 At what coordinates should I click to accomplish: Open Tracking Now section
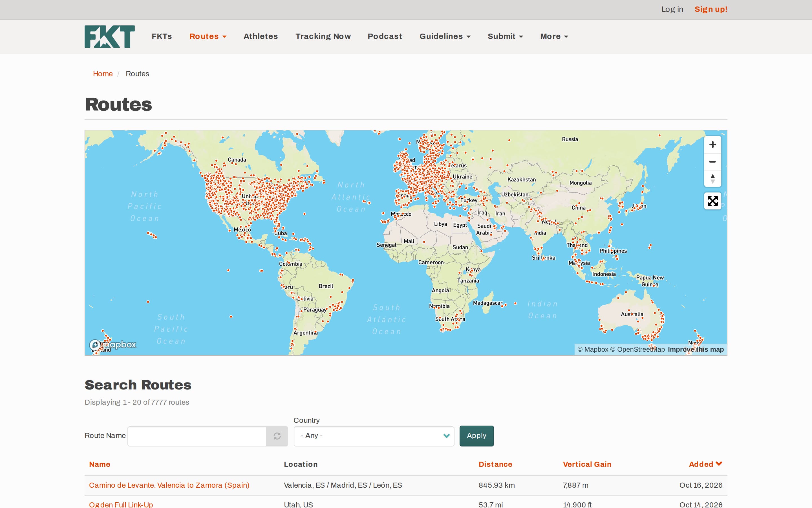(323, 36)
